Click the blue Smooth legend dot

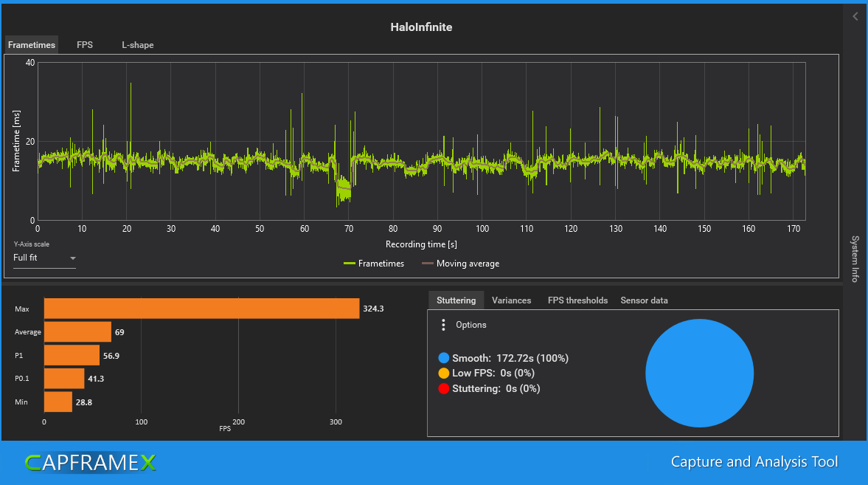coord(443,358)
